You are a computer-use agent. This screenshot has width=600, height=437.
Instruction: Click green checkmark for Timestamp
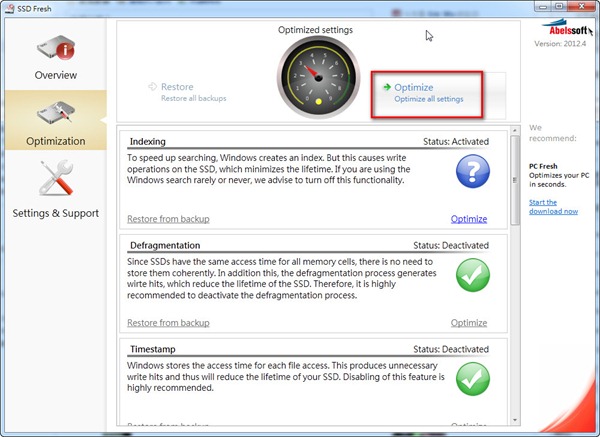[x=473, y=379]
